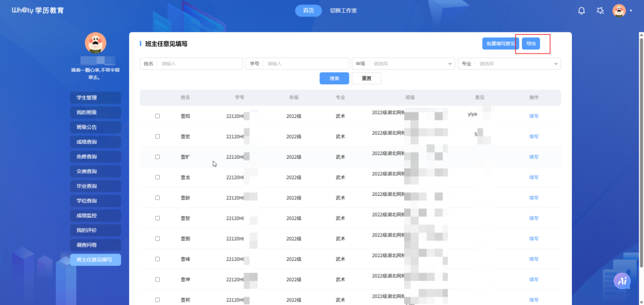Open the notification bell icon

(581, 10)
